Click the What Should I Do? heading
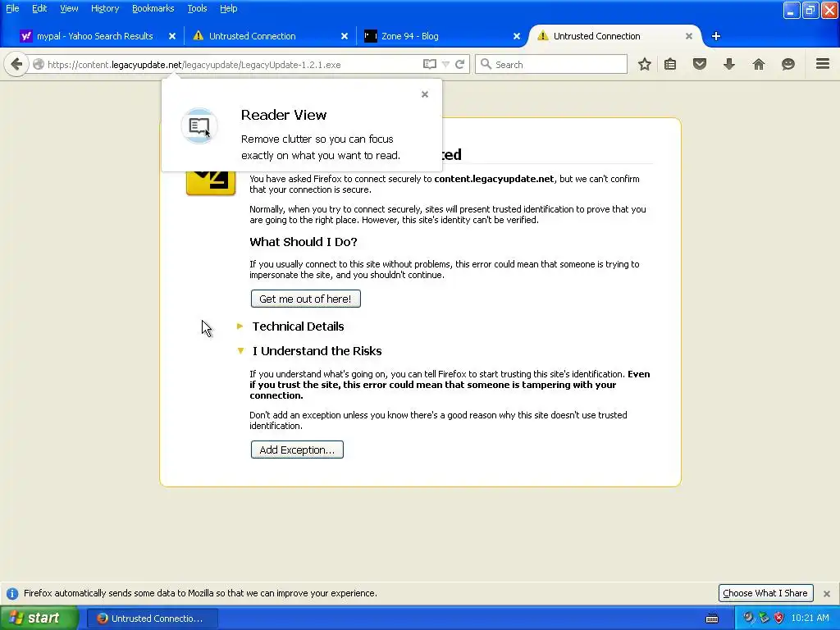 (x=304, y=242)
